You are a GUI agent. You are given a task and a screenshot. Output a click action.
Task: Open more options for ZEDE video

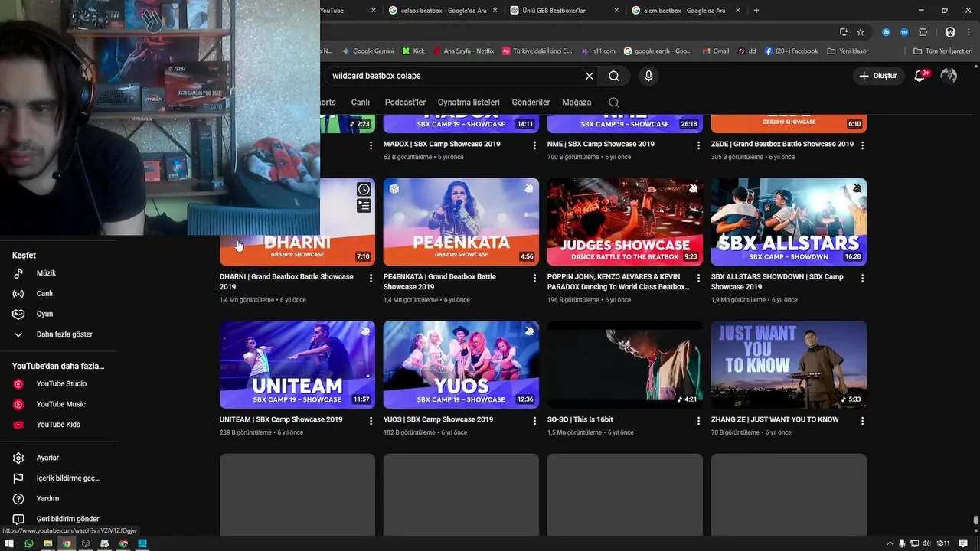coord(862,145)
